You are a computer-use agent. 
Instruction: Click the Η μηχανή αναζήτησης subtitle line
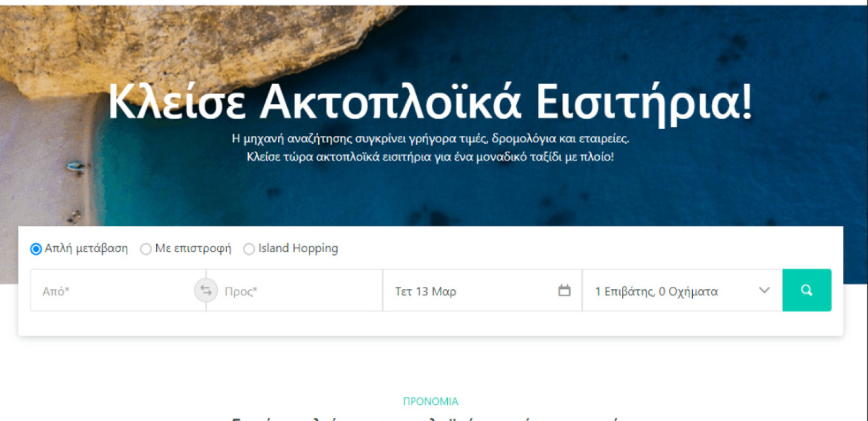(430, 139)
